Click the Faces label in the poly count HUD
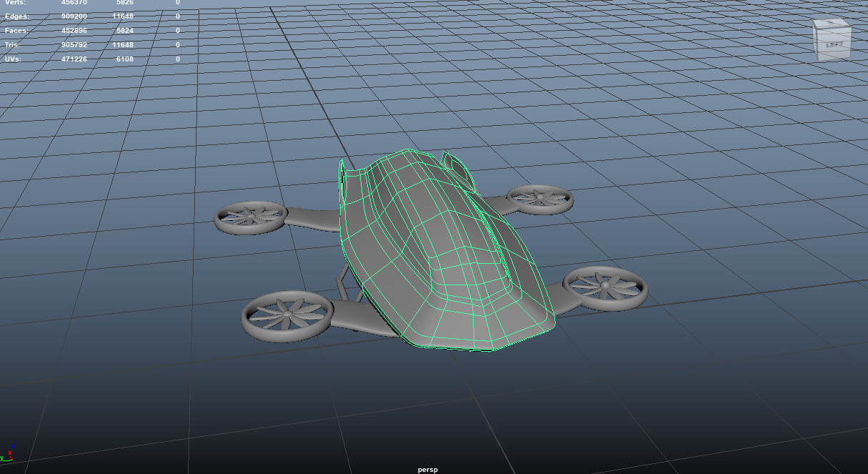Image resolution: width=868 pixels, height=474 pixels. pos(16,31)
